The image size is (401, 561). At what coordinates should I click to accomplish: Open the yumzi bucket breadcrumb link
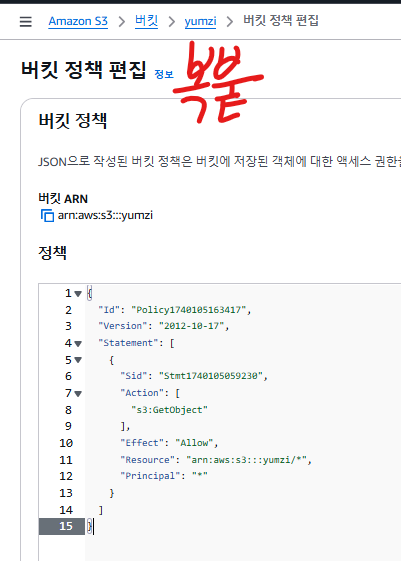pyautogui.click(x=200, y=21)
